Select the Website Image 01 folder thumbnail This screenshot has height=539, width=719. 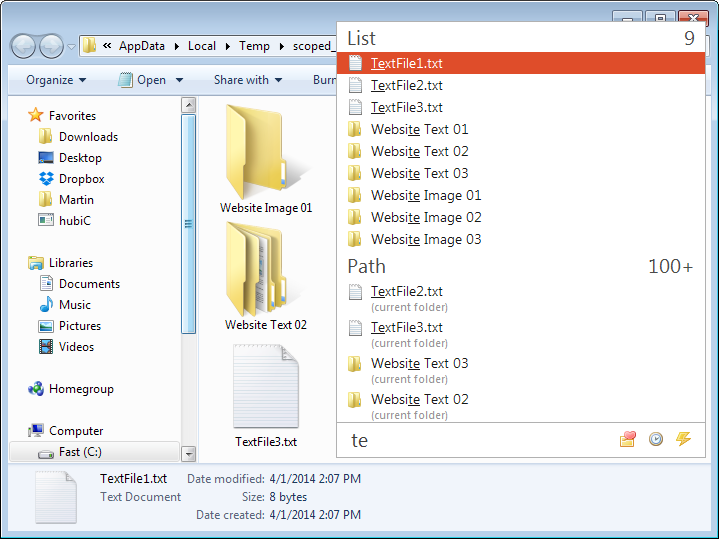(x=266, y=159)
